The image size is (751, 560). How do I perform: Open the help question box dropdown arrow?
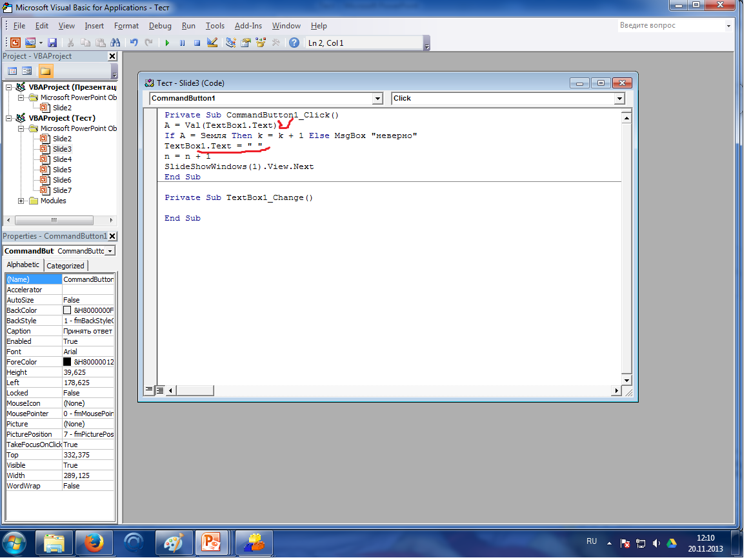point(728,26)
